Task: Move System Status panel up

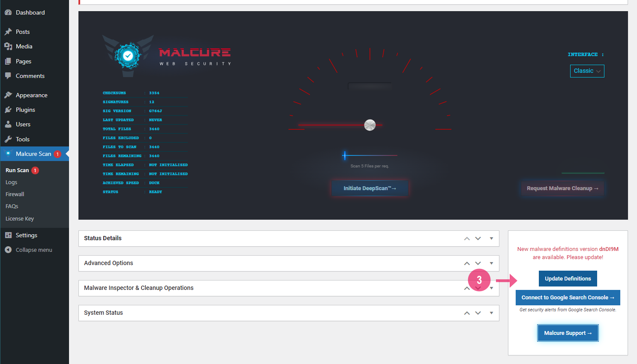Action: click(467, 313)
